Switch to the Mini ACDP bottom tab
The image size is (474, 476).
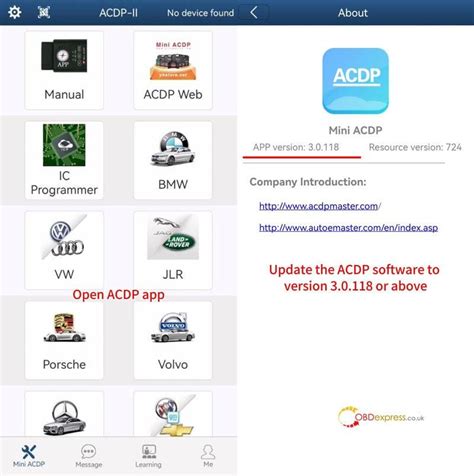(x=29, y=456)
